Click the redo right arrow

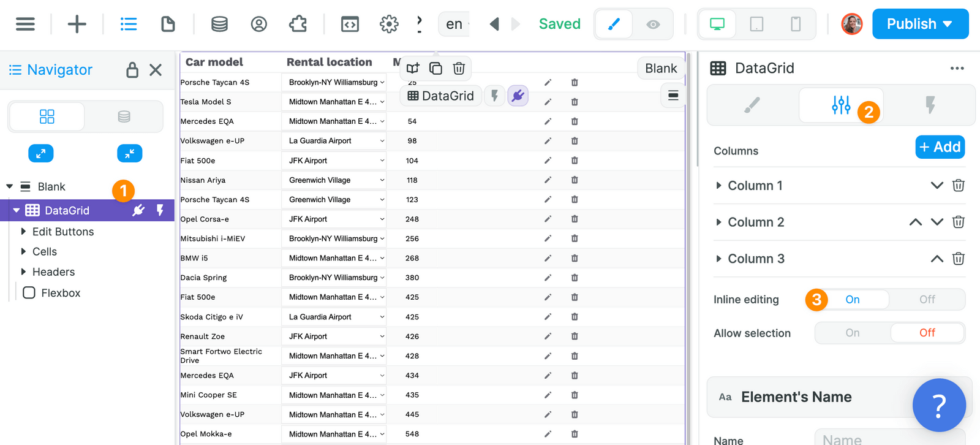coord(516,24)
